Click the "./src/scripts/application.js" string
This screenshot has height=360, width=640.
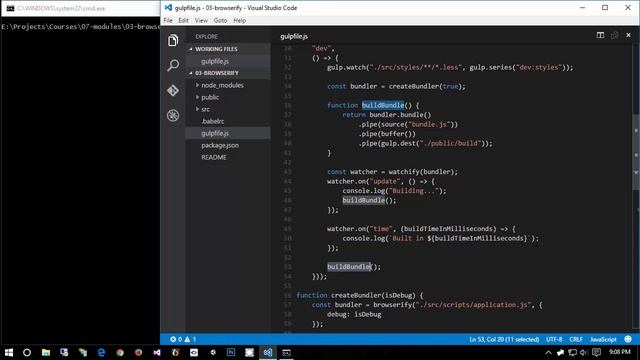pyautogui.click(x=473, y=305)
